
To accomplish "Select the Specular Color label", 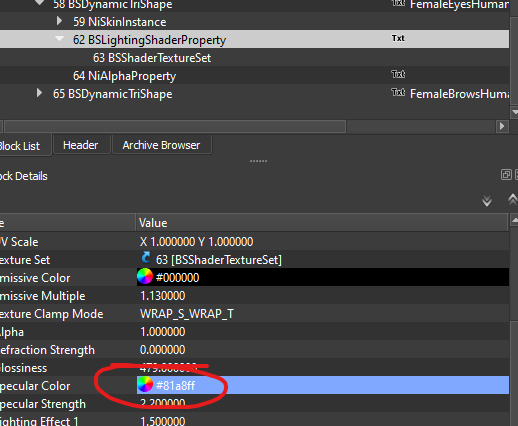I will (x=35, y=386).
